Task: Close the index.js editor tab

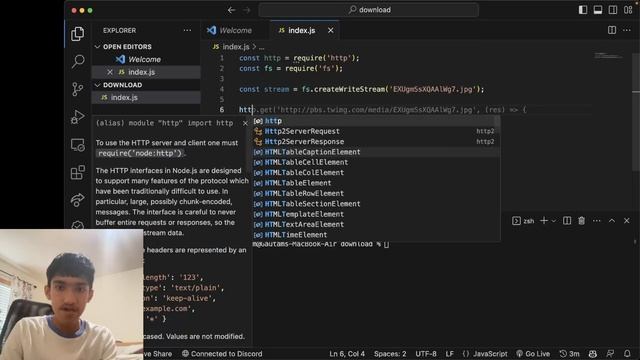Action: [331, 30]
